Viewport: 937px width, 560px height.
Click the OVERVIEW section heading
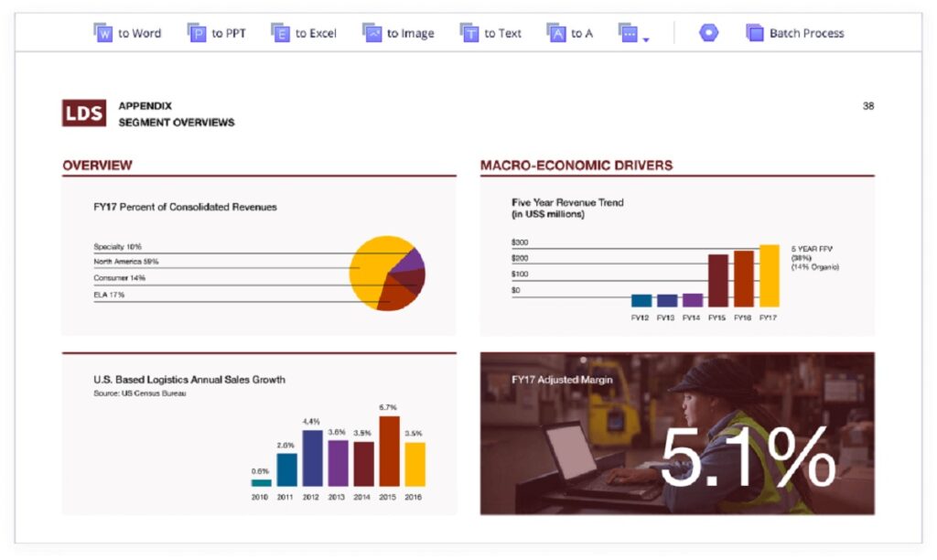(97, 166)
